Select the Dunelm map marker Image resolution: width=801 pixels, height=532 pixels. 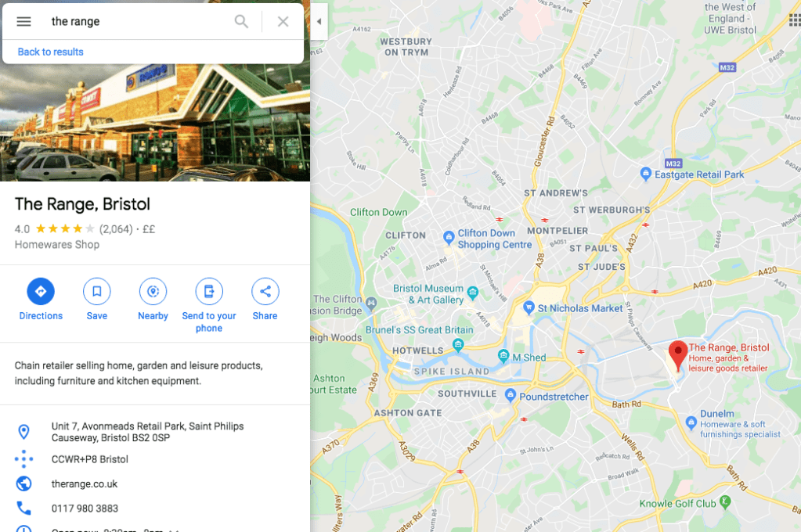pos(691,422)
